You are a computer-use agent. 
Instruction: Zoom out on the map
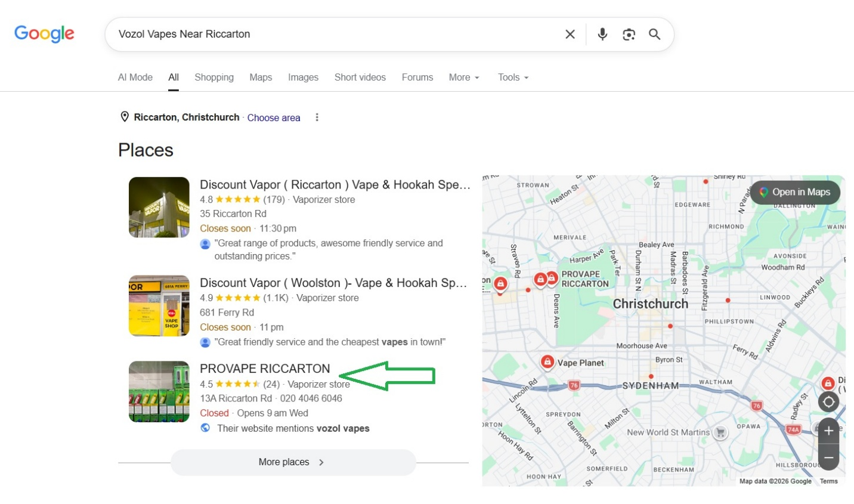[828, 457]
